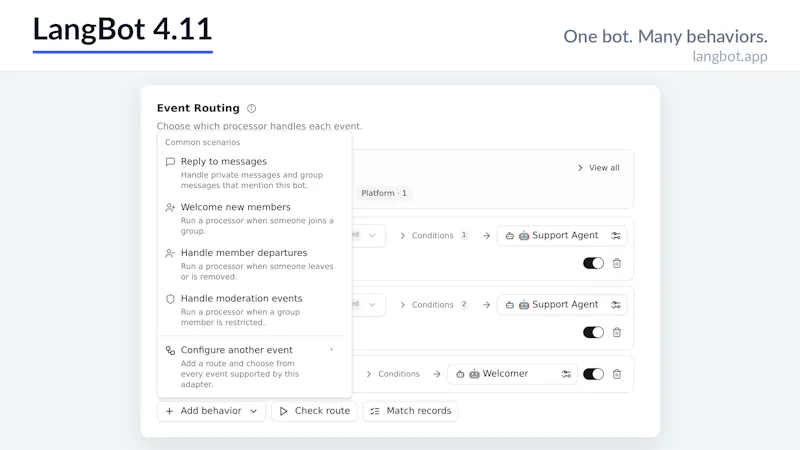Open Match records
The height and width of the screenshot is (450, 800).
pyautogui.click(x=410, y=411)
